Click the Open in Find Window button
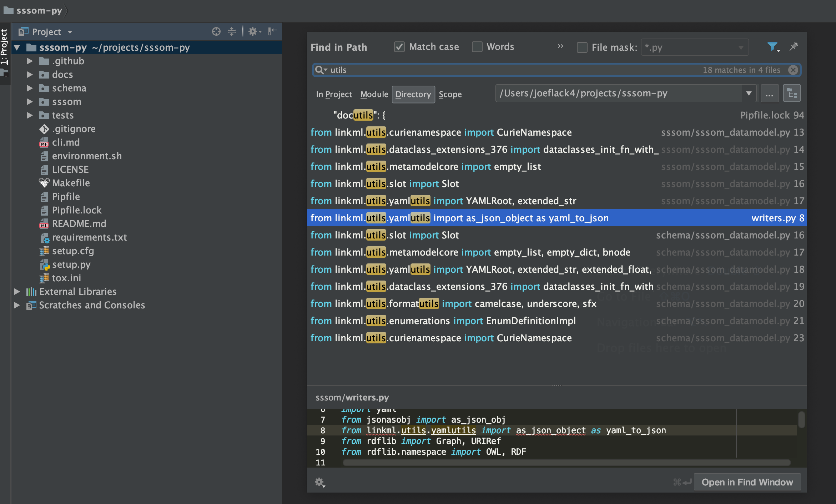This screenshot has height=504, width=836. click(747, 482)
